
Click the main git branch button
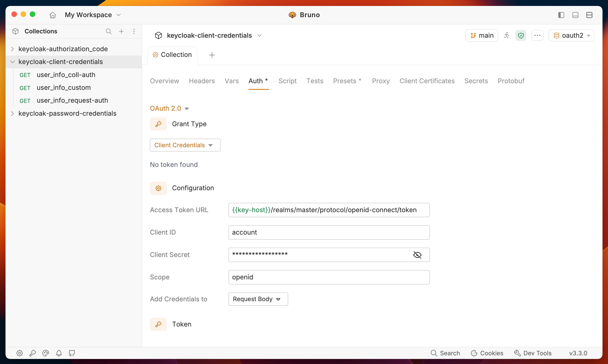point(482,36)
